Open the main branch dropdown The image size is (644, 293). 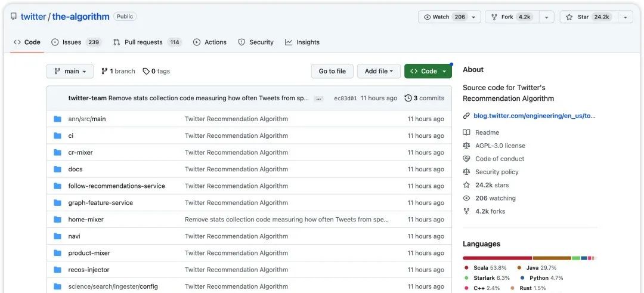70,71
